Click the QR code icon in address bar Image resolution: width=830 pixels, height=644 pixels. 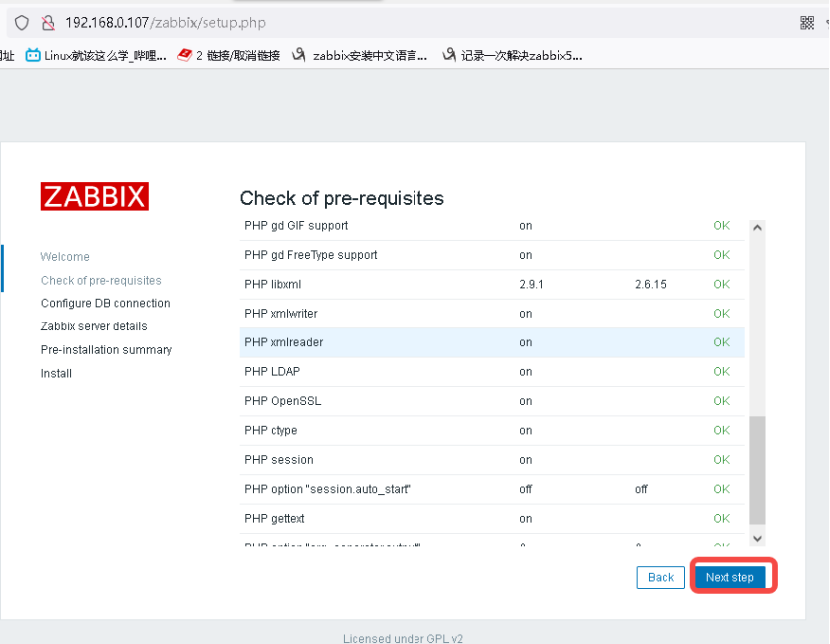(x=807, y=23)
